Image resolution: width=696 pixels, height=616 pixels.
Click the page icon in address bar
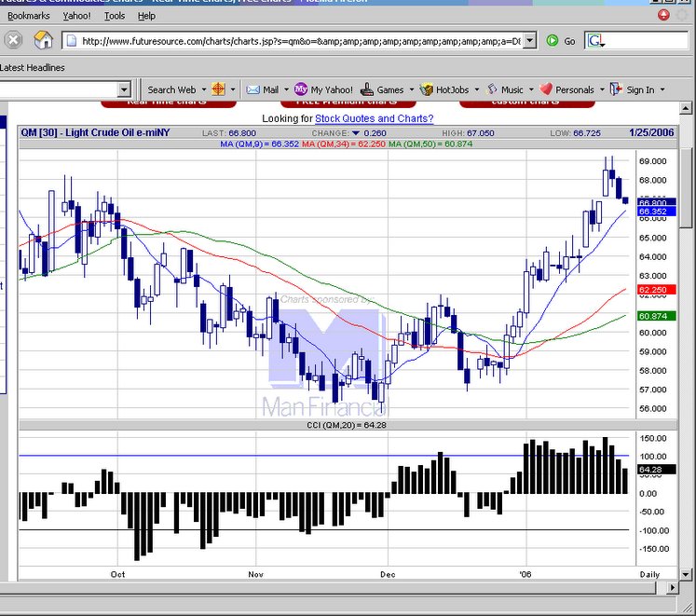(71, 41)
